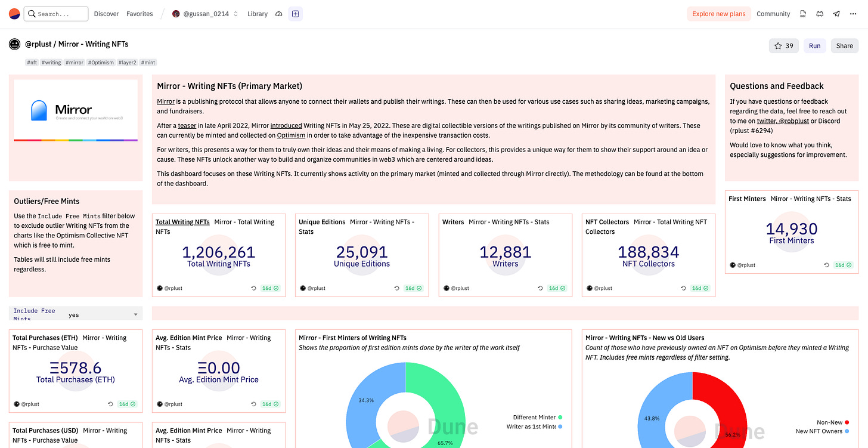The image size is (868, 448).
Task: Click the Share button
Action: [844, 46]
